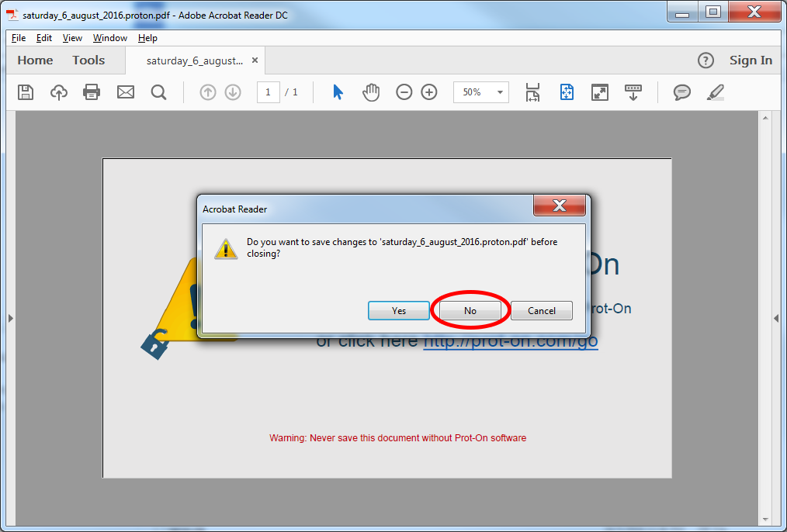787x532 pixels.
Task: Open the Help menu
Action: click(x=147, y=38)
